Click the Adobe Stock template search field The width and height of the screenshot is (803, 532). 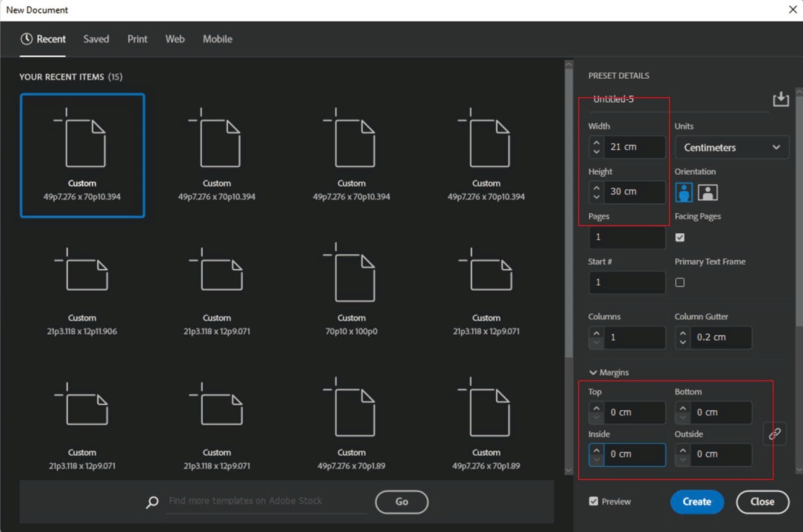click(x=267, y=501)
